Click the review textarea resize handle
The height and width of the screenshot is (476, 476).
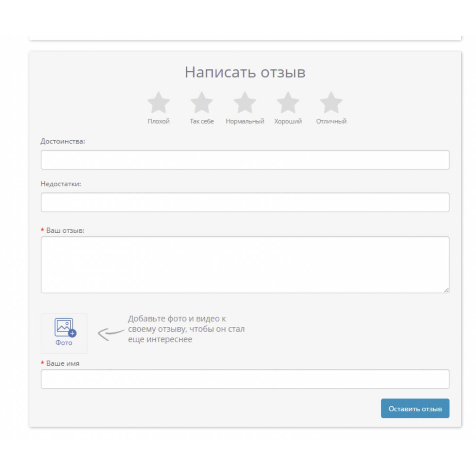coord(446,290)
